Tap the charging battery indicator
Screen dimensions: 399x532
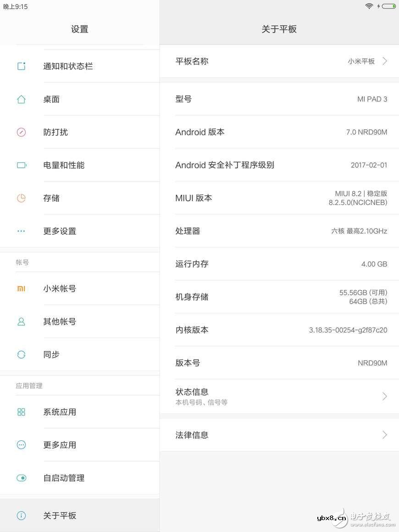[389, 6]
